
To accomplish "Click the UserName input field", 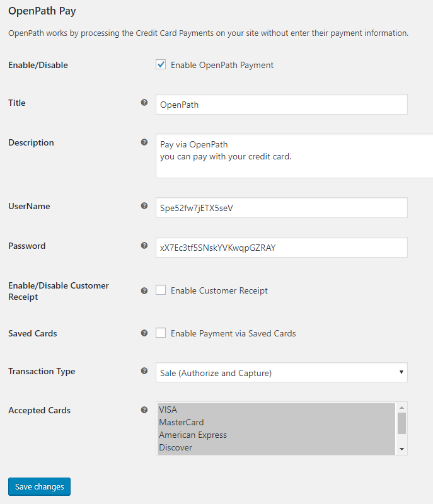I will click(x=282, y=208).
